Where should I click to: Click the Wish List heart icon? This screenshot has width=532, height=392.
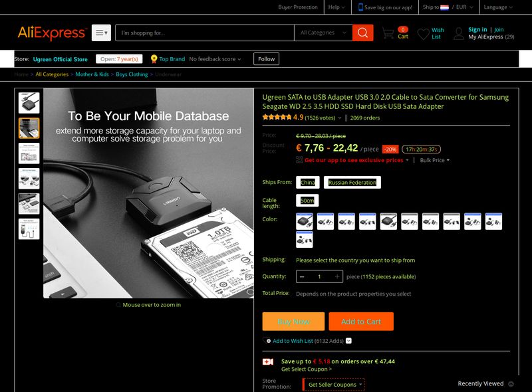point(423,34)
